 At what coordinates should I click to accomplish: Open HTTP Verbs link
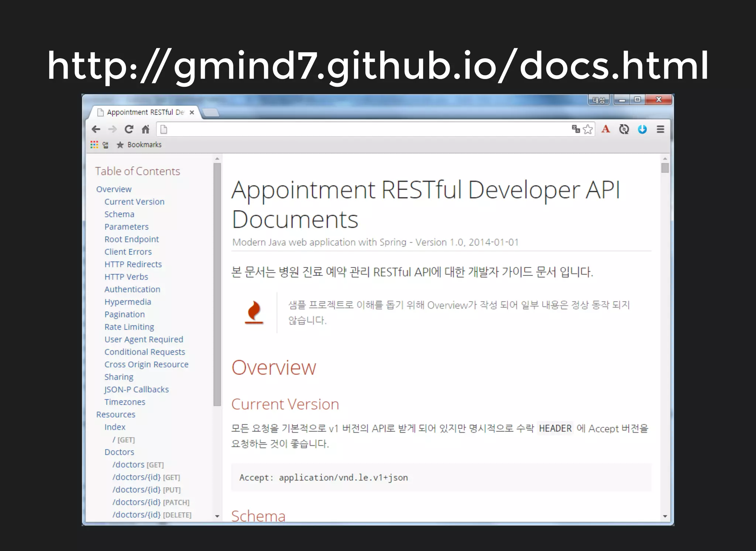[x=126, y=277]
